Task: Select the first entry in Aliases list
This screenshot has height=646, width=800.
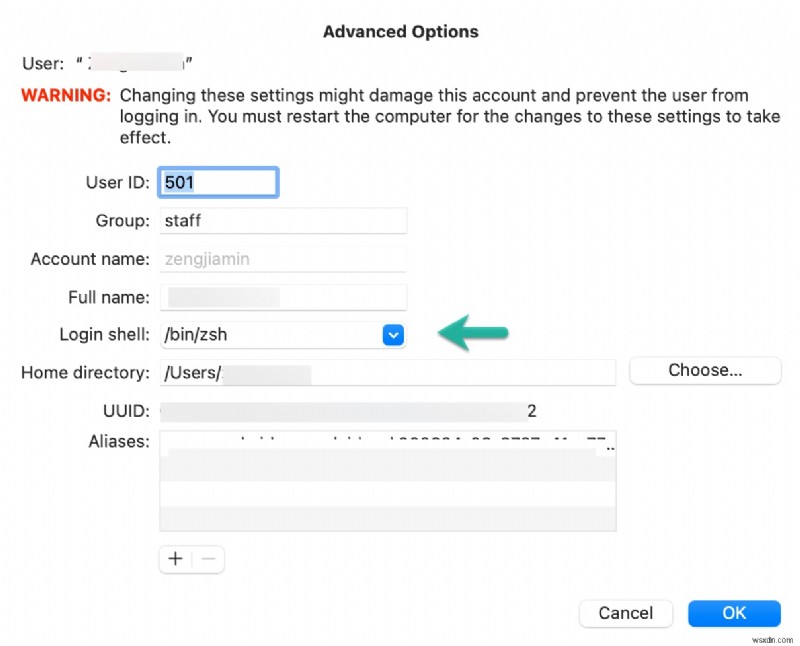Action: [387, 443]
